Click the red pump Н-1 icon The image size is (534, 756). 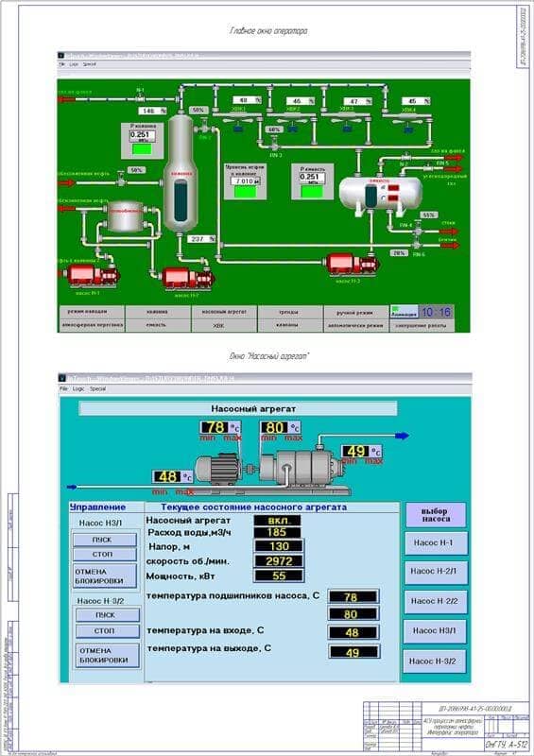click(90, 276)
